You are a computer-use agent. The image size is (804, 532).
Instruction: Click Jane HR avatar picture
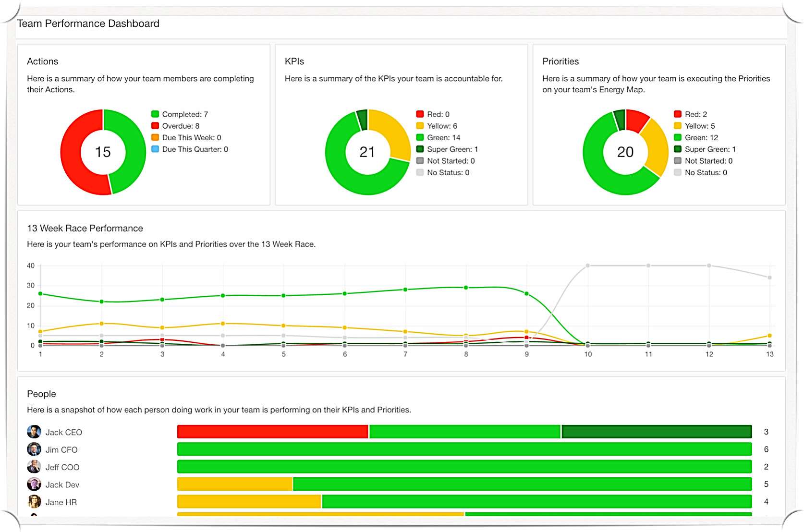click(34, 502)
